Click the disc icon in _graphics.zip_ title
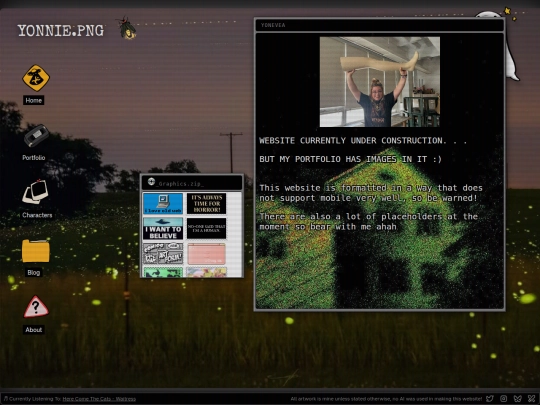This screenshot has width=540, height=405. click(x=151, y=181)
